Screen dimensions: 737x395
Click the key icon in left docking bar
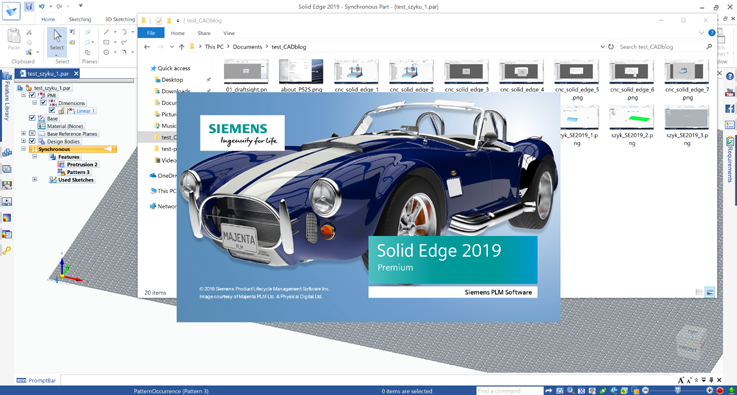click(x=7, y=250)
